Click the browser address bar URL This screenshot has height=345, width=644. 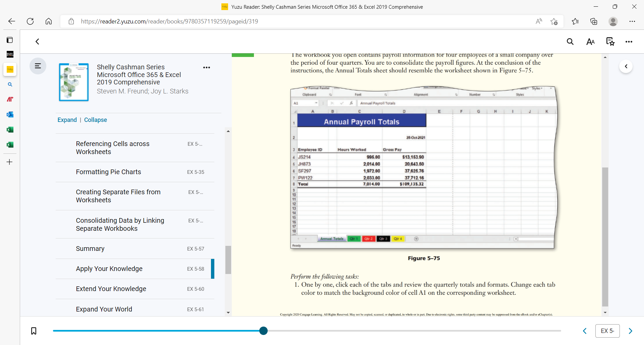click(x=169, y=21)
